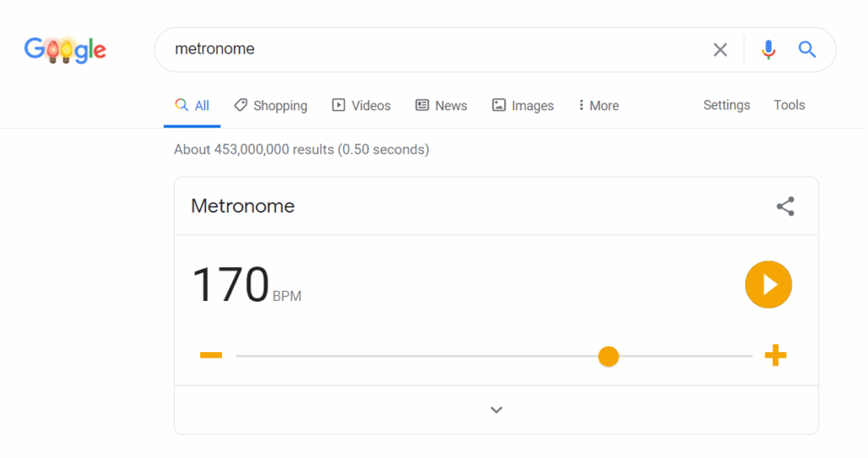Switch to the Images tab

(522, 106)
